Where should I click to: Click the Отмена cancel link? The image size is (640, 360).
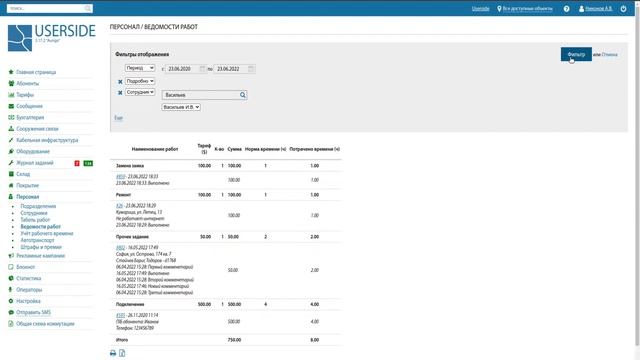(609, 54)
